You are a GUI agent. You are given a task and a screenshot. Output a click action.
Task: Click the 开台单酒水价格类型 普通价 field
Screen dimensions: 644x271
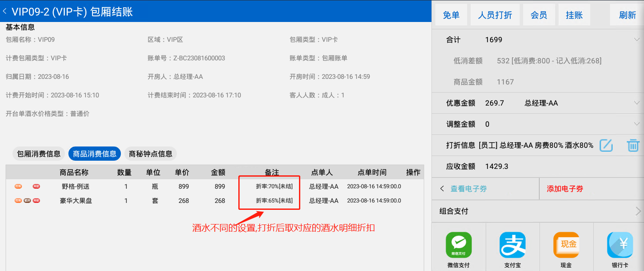[47, 114]
